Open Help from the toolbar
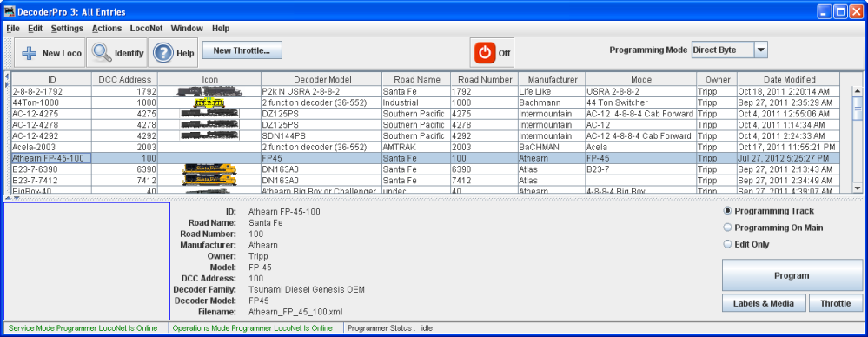This screenshot has width=868, height=337. click(x=173, y=53)
